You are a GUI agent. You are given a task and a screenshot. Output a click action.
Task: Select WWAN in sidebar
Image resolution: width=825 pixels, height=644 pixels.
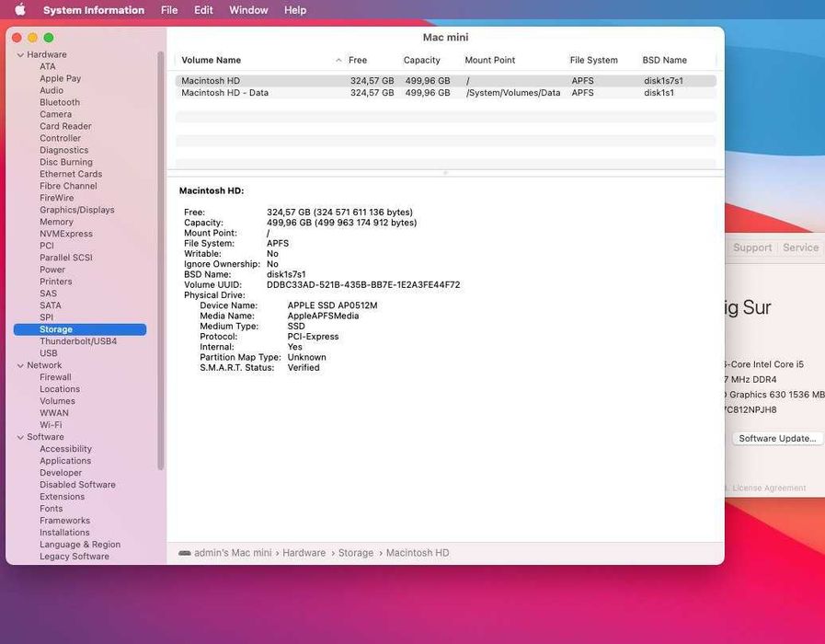[x=53, y=413]
